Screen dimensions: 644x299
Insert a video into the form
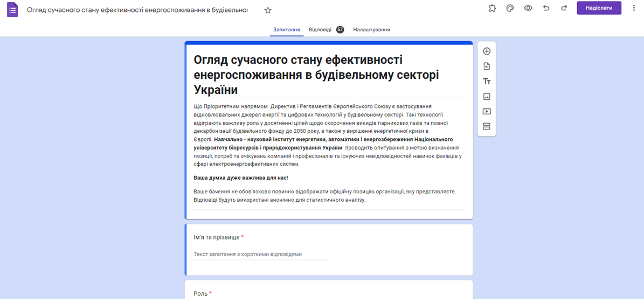[x=487, y=112]
